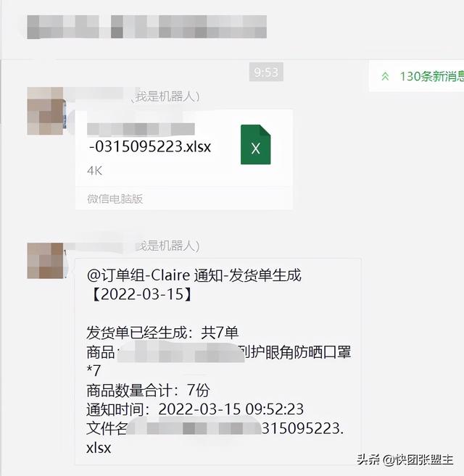Screen dimensions: 464x476
Task: Click the 商品数量合计：7份 line
Action: tap(148, 391)
